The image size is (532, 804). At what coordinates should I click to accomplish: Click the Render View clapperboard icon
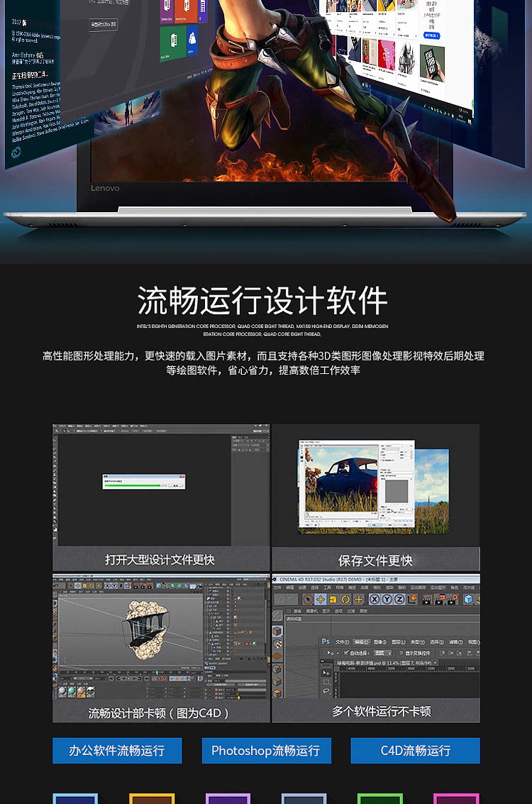[x=426, y=600]
